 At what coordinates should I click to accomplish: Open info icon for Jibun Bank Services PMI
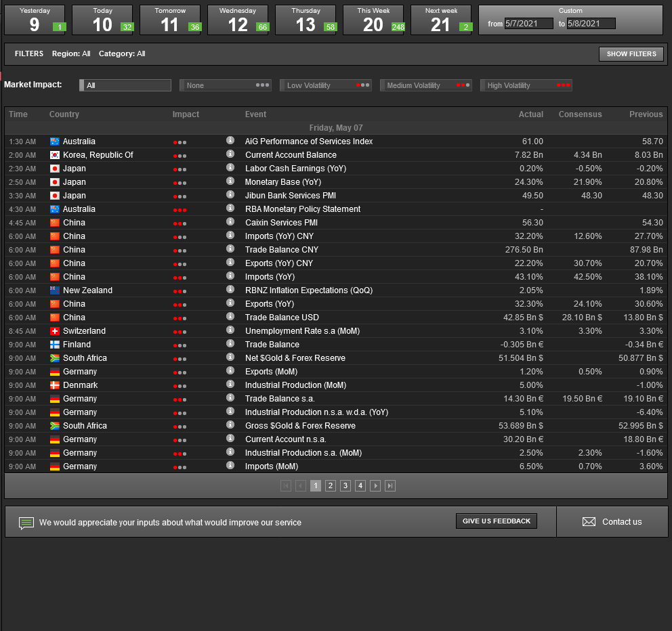230,194
